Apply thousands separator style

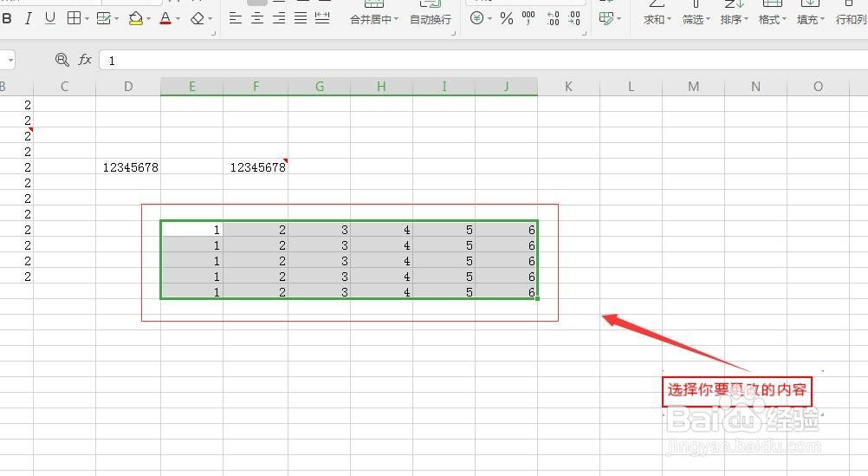[x=528, y=18]
